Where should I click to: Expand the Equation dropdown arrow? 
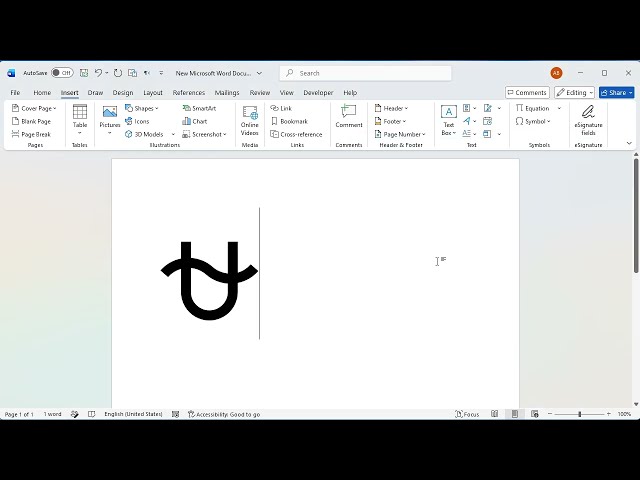click(560, 108)
